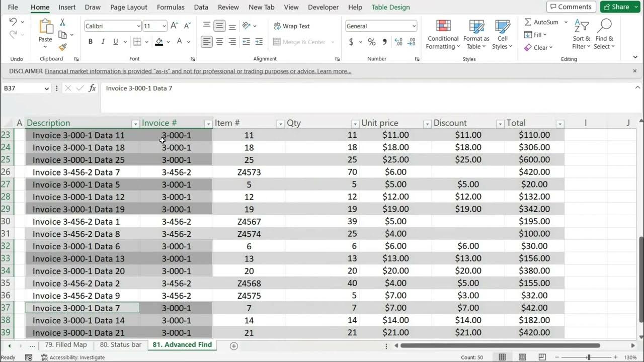The height and width of the screenshot is (362, 644).
Task: Open Find & Select menu
Action: [604, 35]
